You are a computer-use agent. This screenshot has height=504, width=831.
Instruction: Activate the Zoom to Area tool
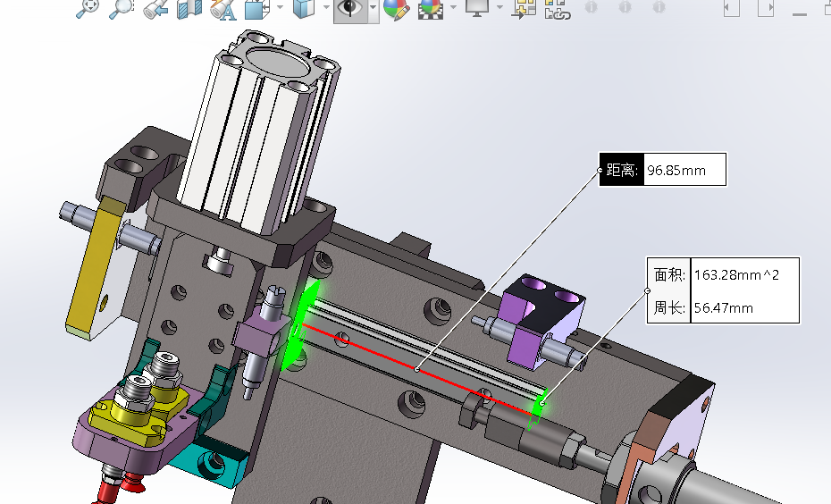click(122, 8)
